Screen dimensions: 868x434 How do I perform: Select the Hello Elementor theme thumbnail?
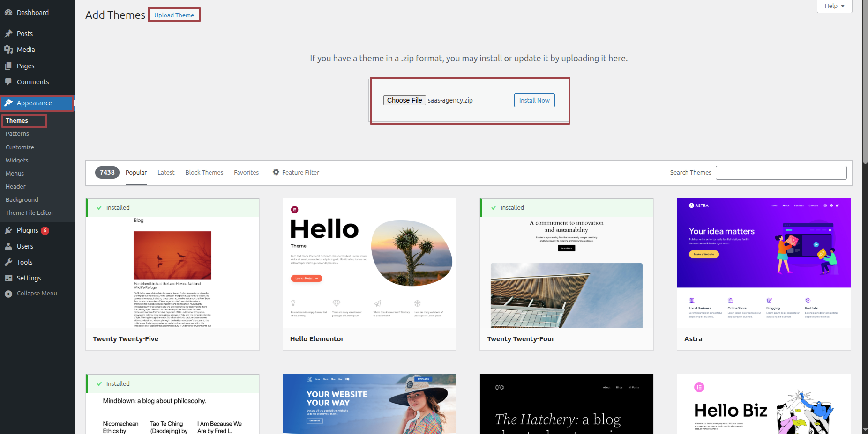(x=369, y=263)
